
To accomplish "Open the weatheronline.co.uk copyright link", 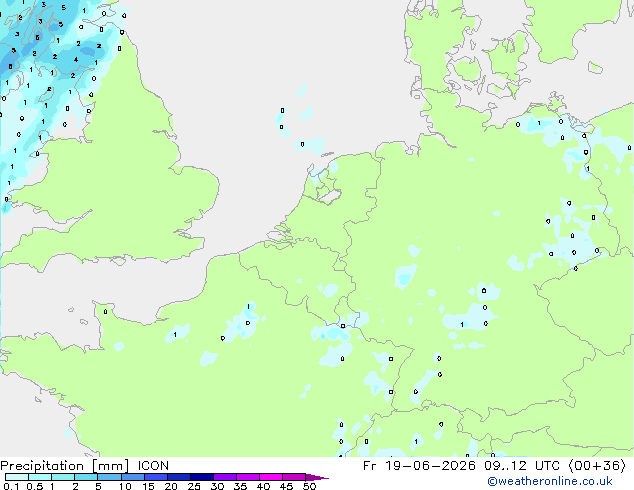I will [x=549, y=481].
